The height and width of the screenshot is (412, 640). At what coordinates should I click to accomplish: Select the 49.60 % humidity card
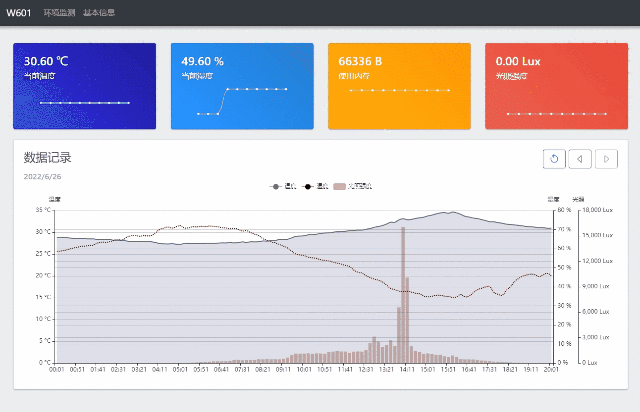coord(242,86)
